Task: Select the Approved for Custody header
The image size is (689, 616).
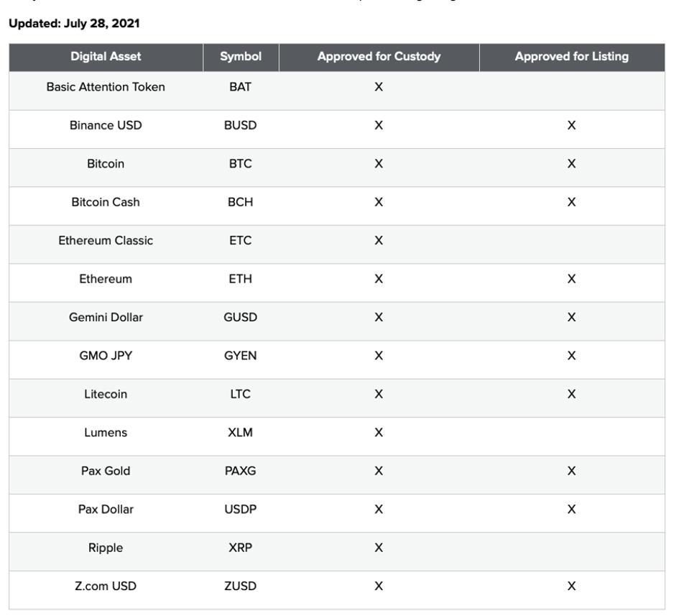Action: [379, 57]
